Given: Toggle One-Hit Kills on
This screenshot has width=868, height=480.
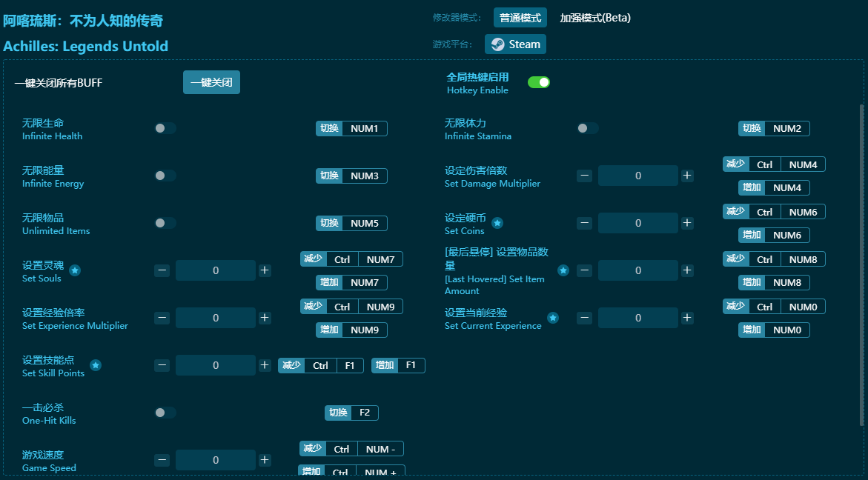Looking at the screenshot, I should coord(165,413).
